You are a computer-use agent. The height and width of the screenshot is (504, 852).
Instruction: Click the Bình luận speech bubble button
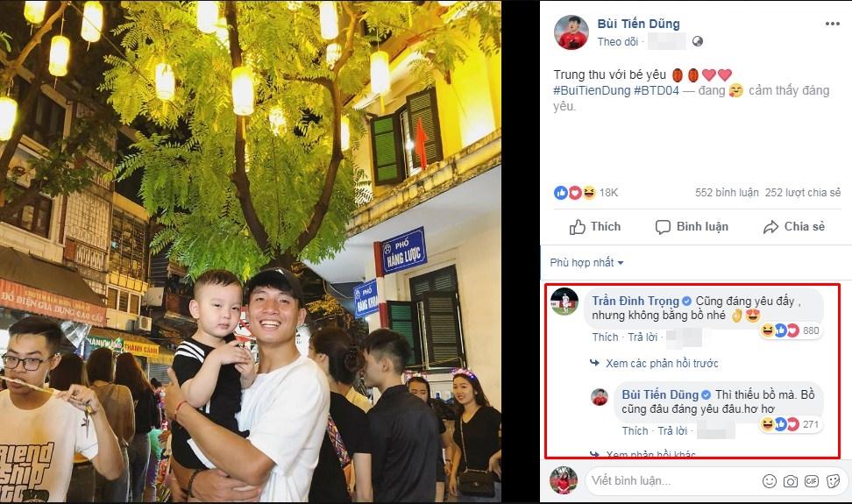(692, 227)
